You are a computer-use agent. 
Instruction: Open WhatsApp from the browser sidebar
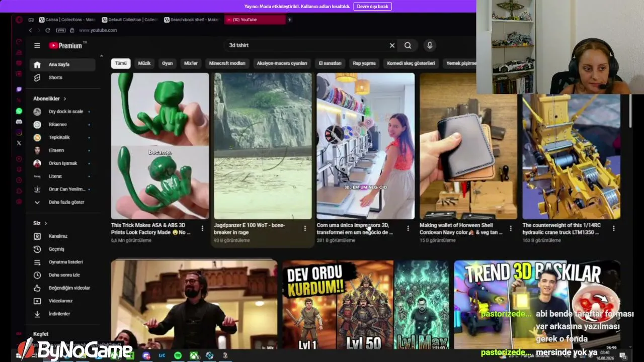point(19,111)
